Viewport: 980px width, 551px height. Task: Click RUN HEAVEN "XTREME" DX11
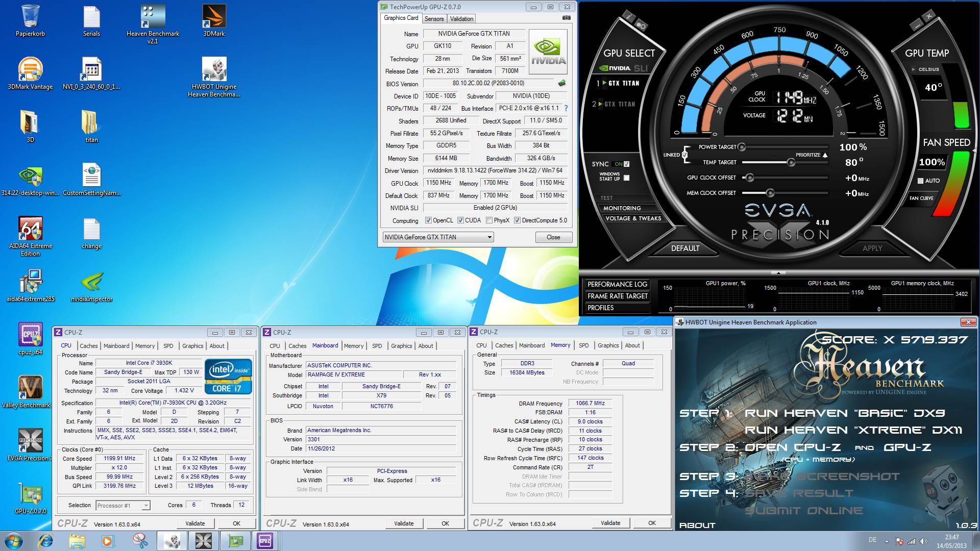[853, 430]
